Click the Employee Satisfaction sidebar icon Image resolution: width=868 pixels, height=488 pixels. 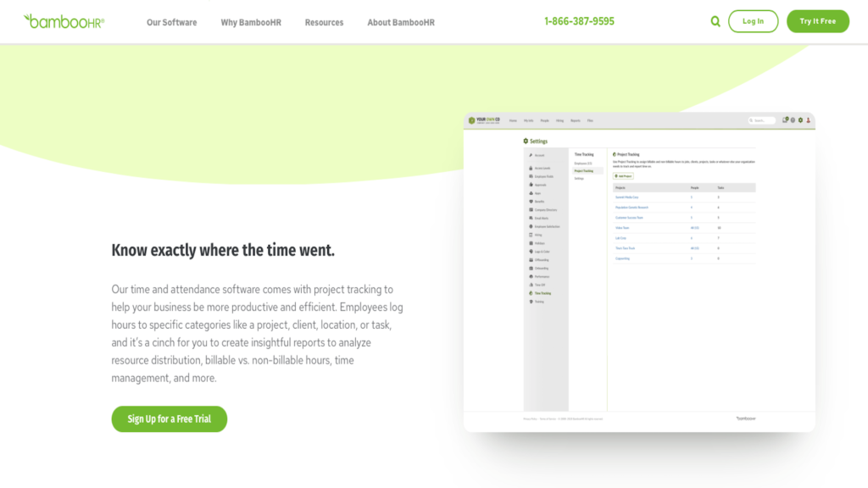tap(531, 227)
